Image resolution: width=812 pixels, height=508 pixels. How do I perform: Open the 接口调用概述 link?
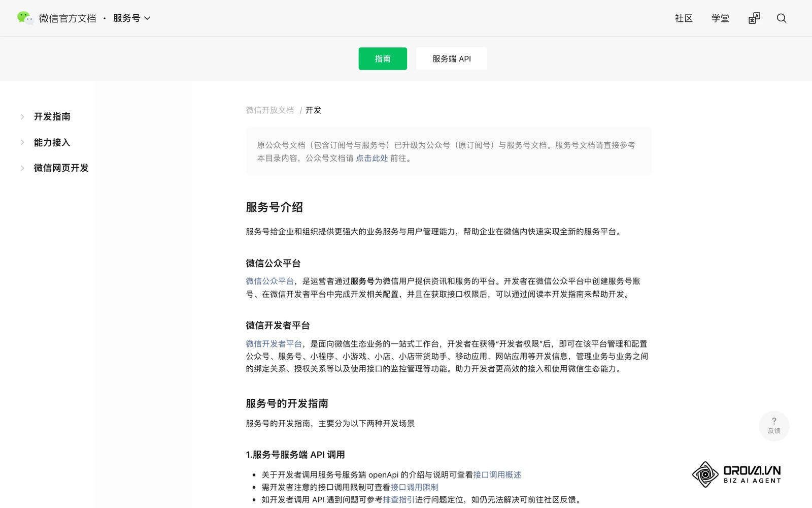point(497,474)
